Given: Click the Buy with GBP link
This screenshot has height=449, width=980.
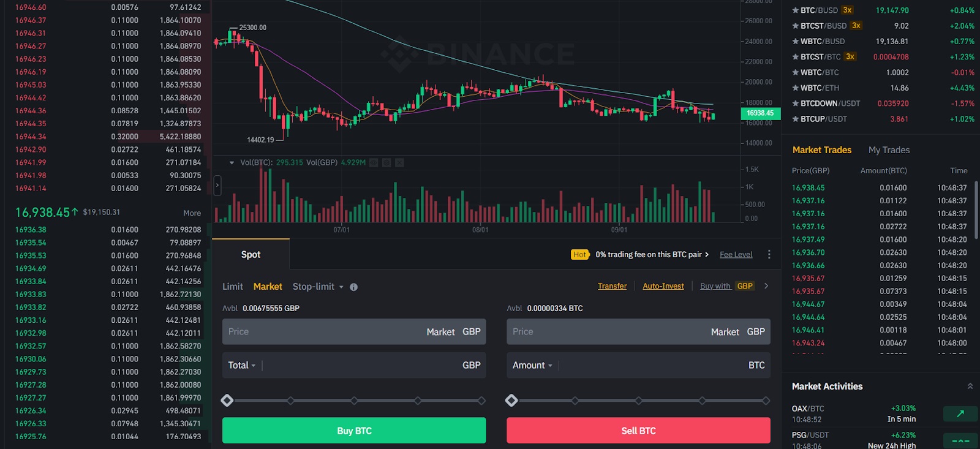Looking at the screenshot, I should [727, 286].
